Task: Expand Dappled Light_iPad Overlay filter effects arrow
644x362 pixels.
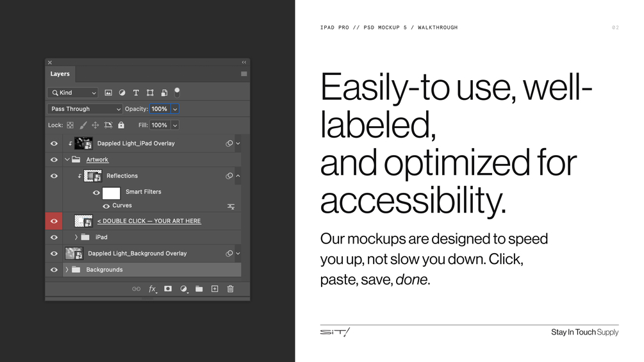Action: coord(238,144)
